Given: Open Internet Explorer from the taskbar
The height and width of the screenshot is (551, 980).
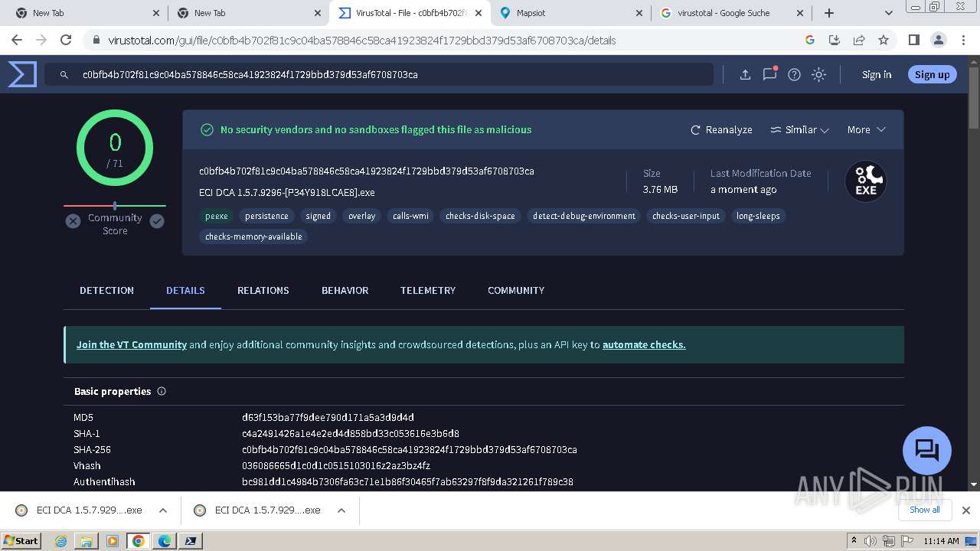Looking at the screenshot, I should click(x=61, y=541).
